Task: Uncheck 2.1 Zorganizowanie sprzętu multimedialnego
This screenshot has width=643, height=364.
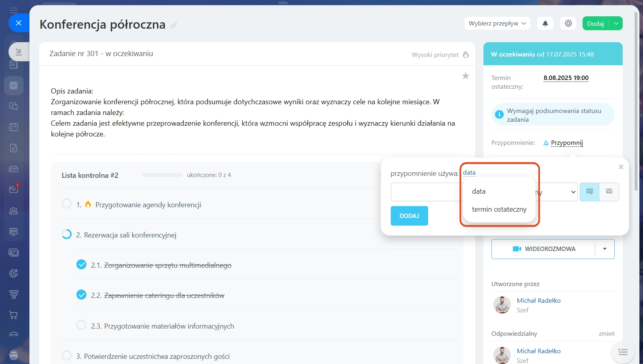Action: 81,265
